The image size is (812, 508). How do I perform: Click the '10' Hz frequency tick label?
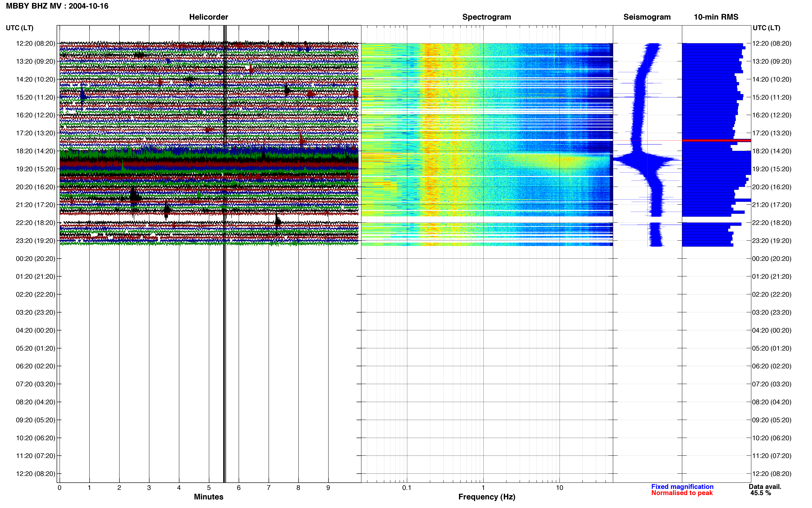559,487
